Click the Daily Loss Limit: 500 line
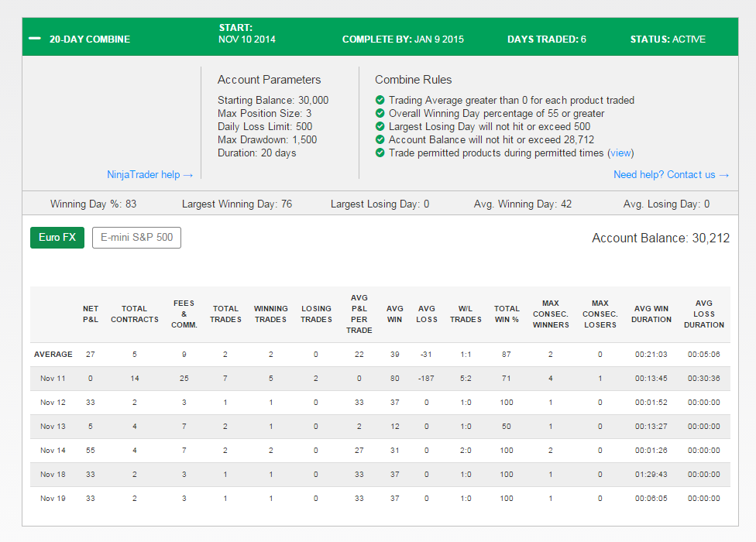Viewport: 756px width, 542px height. [265, 126]
